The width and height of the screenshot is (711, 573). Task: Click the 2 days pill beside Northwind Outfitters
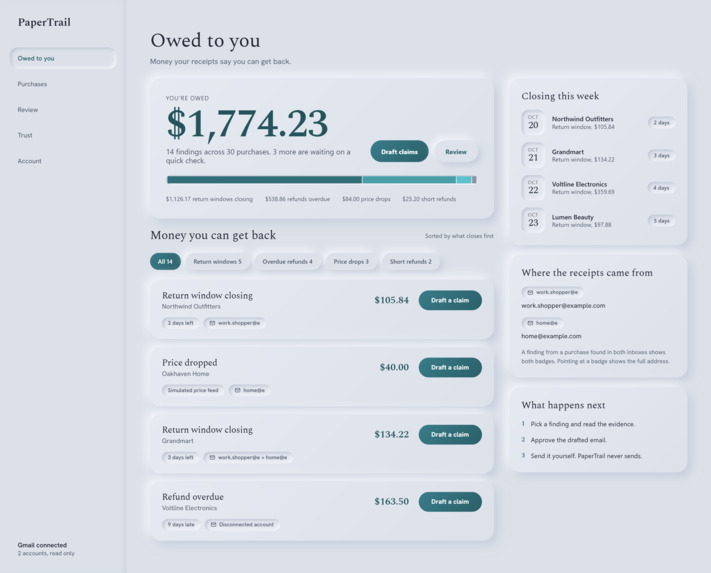point(661,123)
